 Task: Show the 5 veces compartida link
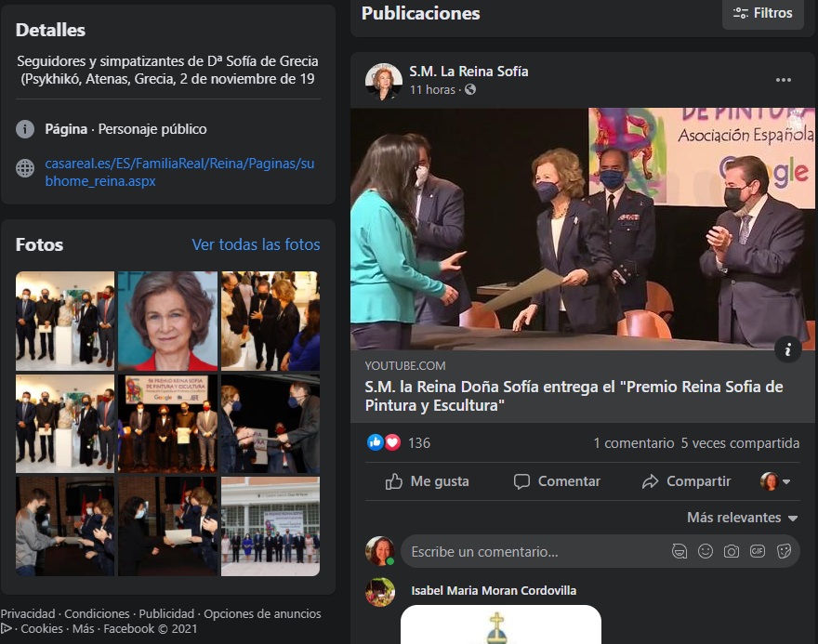click(740, 443)
